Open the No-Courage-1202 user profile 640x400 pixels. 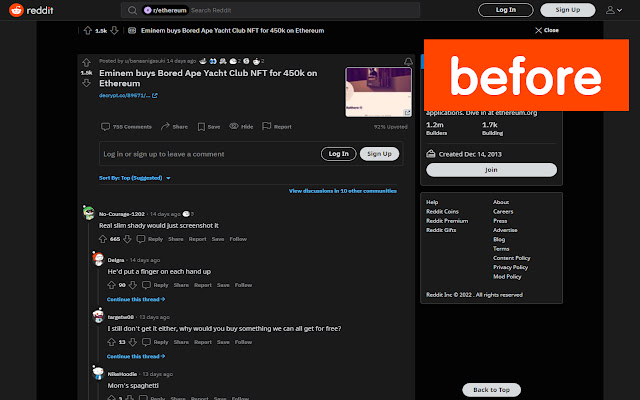122,214
